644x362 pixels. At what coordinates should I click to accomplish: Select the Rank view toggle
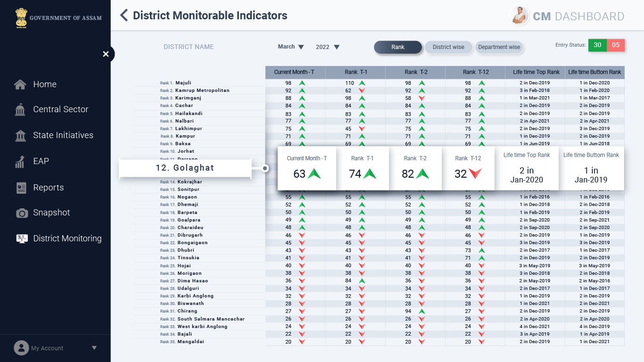[398, 47]
